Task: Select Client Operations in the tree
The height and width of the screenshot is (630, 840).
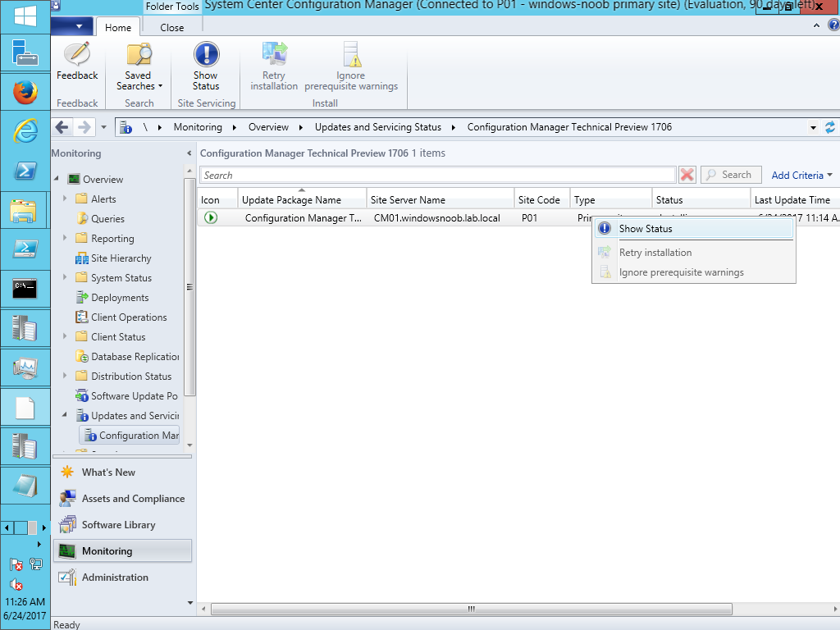Action: click(121, 317)
